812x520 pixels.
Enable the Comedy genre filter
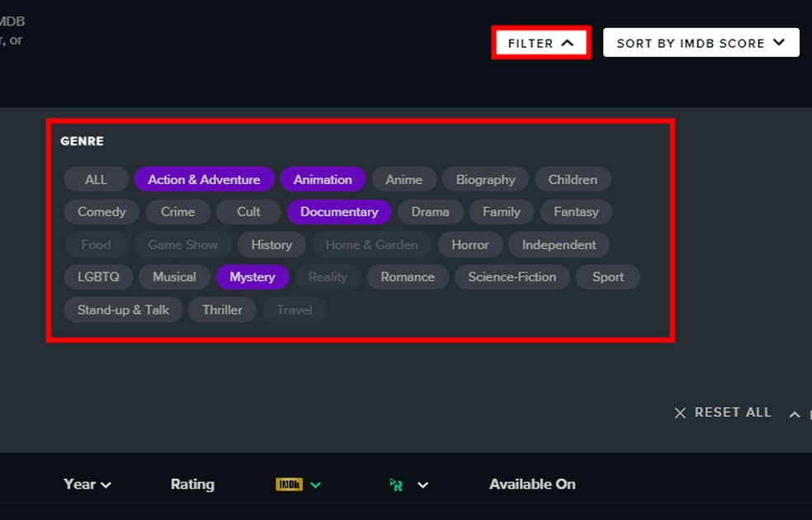[101, 212]
